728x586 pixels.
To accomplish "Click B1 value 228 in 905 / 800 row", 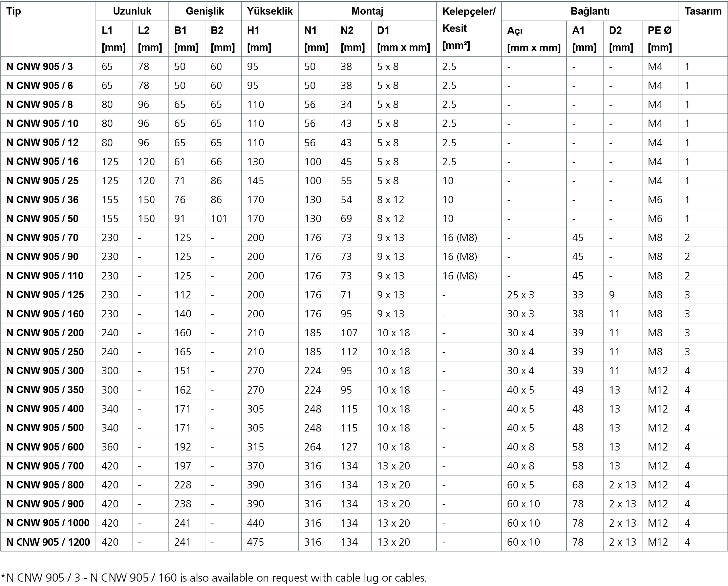I will [x=183, y=485].
